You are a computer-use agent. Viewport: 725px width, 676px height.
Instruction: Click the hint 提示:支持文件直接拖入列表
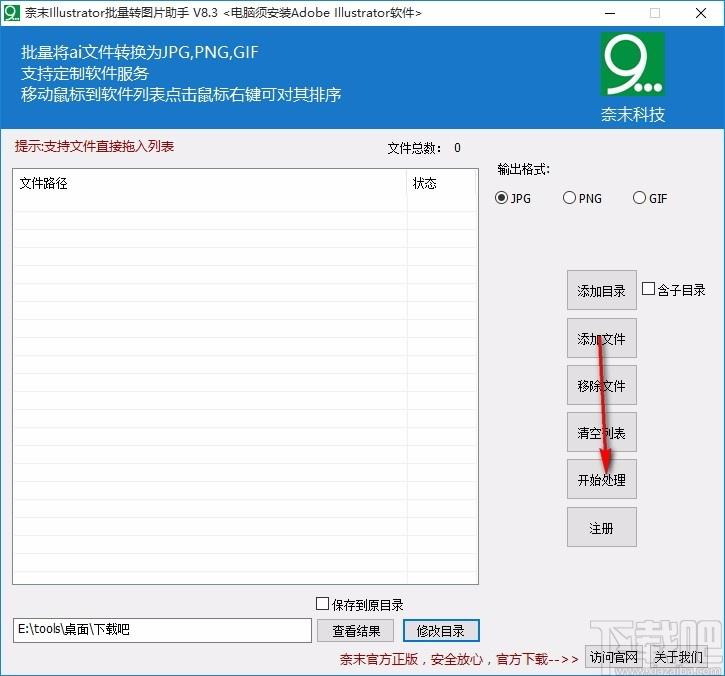[94, 147]
